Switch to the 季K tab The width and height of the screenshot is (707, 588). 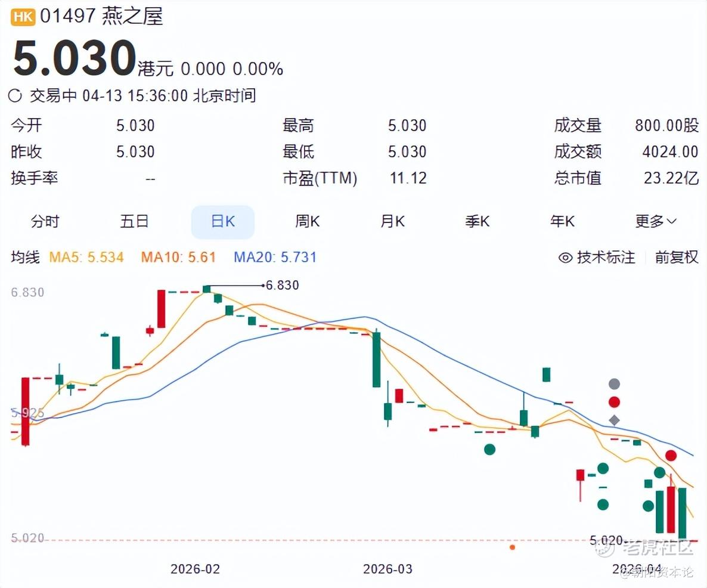477,222
